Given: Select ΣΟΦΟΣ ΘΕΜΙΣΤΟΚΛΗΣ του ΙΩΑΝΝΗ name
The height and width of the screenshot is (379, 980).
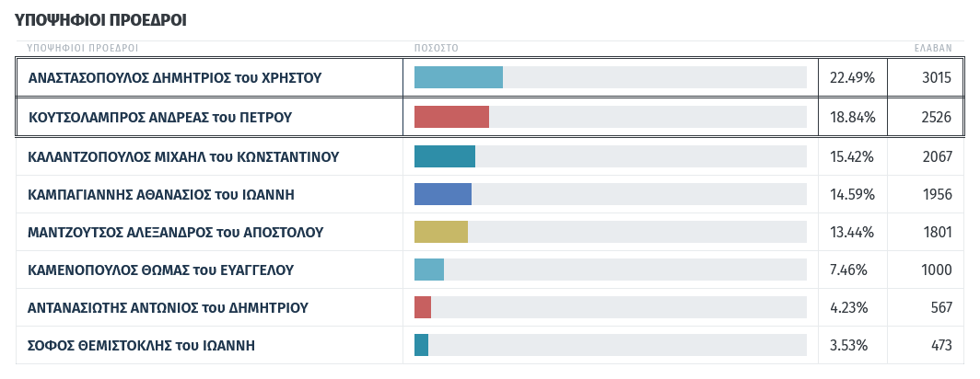Looking at the screenshot, I should pos(142,346).
